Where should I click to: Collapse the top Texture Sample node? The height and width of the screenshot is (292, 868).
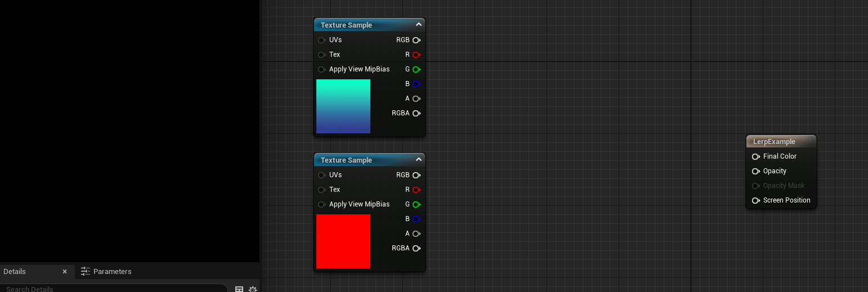418,25
